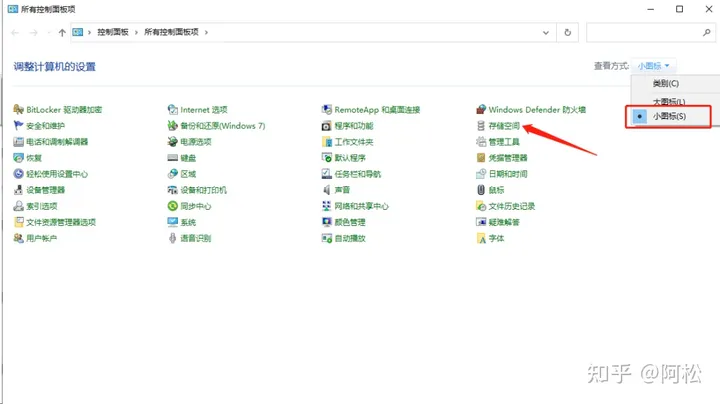Open 索引选项 icon
This screenshot has width=720, height=404.
[x=18, y=206]
